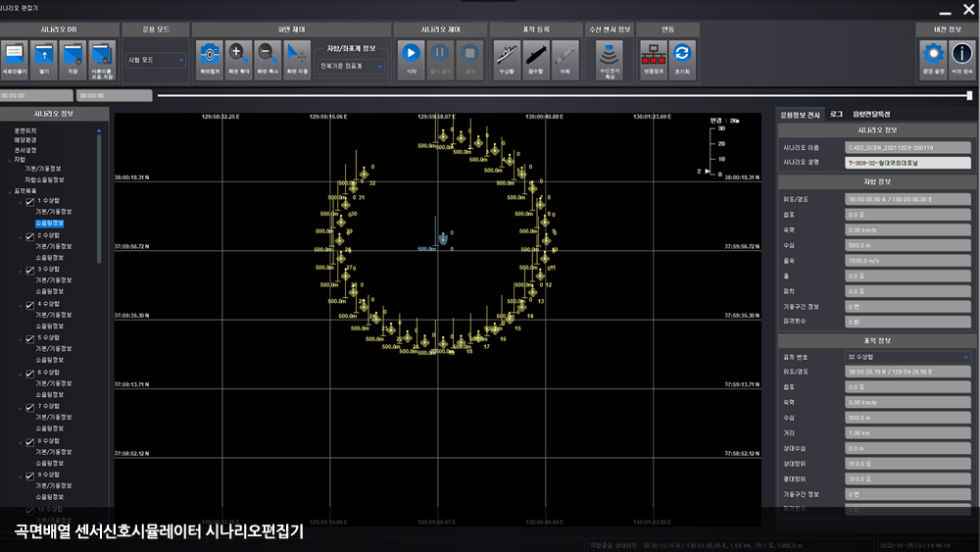
Task: Collapse the 2 수상함 tree node
Action: (21, 237)
